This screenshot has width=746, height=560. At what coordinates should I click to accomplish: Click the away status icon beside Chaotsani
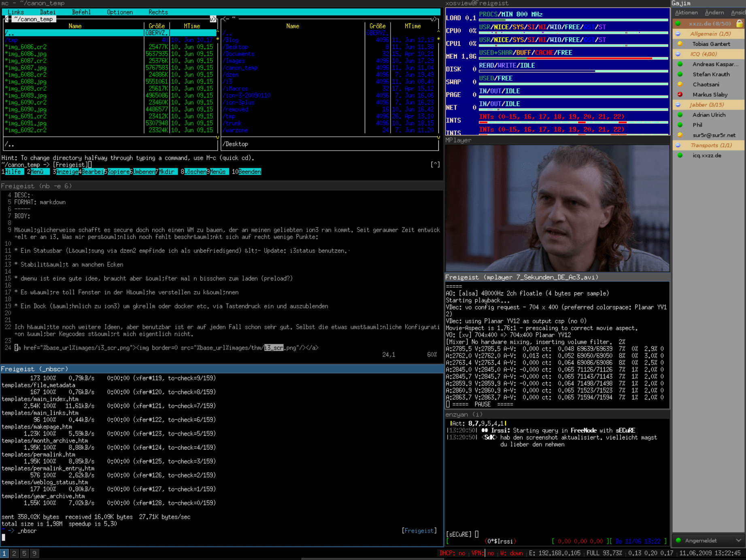click(x=680, y=84)
